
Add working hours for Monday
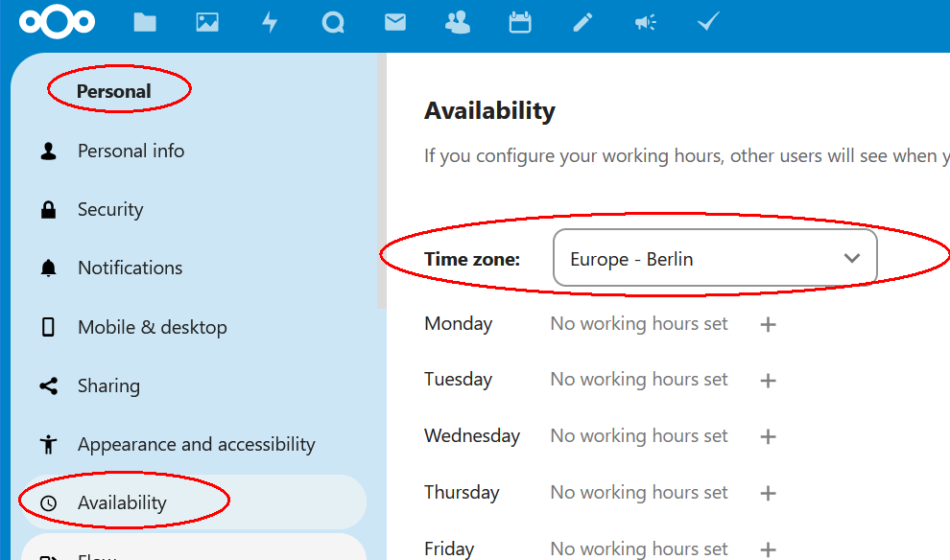tap(769, 324)
